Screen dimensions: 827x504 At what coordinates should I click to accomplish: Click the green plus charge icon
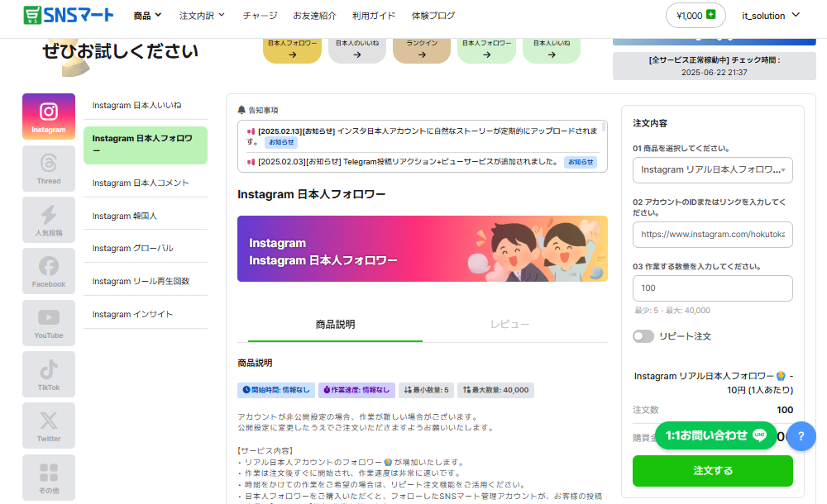click(710, 14)
